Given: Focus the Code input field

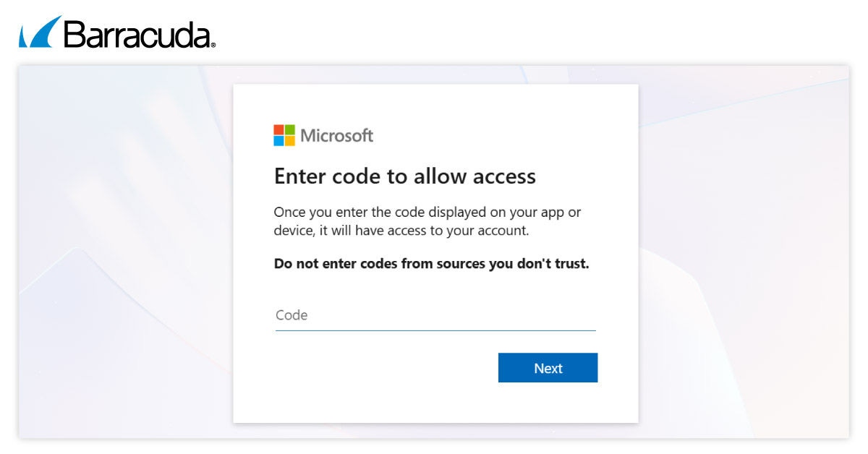Looking at the screenshot, I should coord(435,315).
